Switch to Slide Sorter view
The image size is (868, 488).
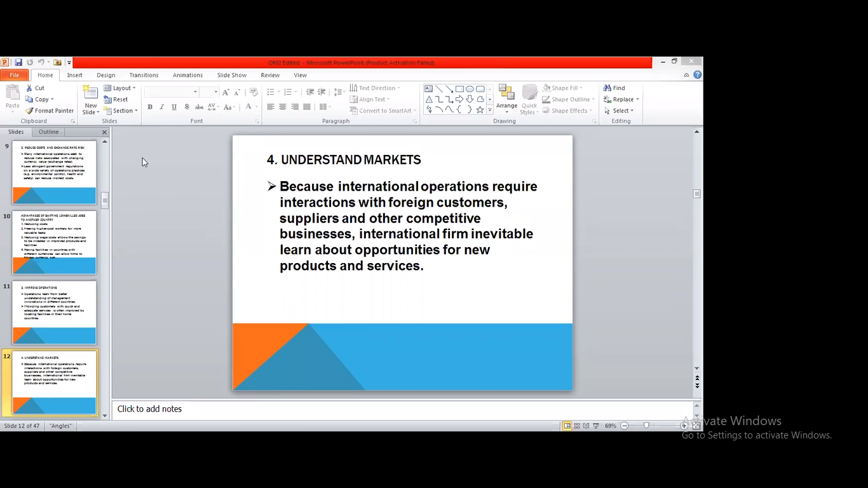(576, 426)
